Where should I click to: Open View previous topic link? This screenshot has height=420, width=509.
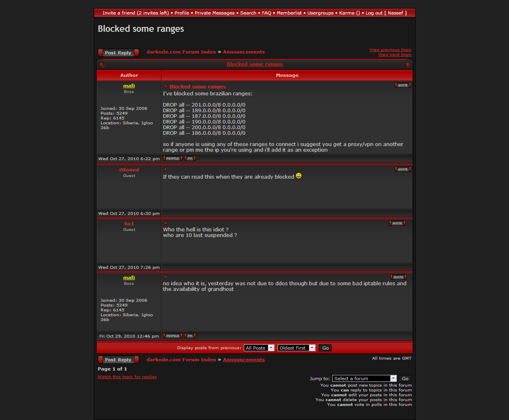(x=390, y=50)
